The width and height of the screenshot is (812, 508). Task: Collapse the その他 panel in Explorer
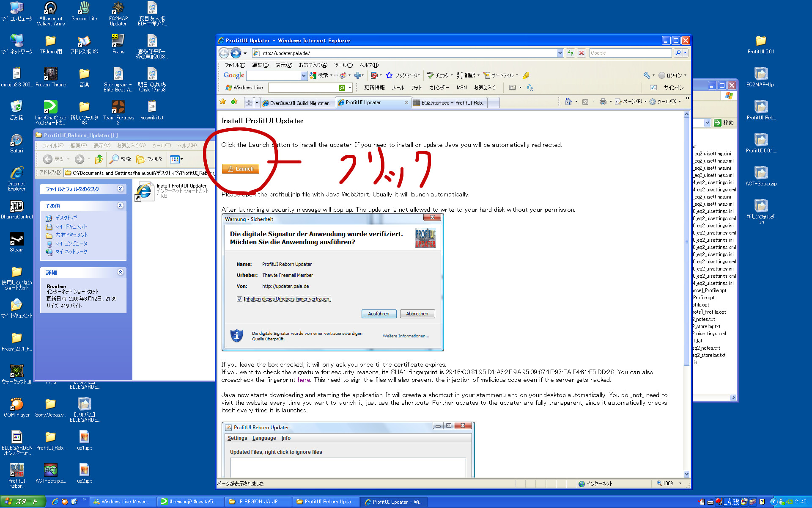pos(121,206)
